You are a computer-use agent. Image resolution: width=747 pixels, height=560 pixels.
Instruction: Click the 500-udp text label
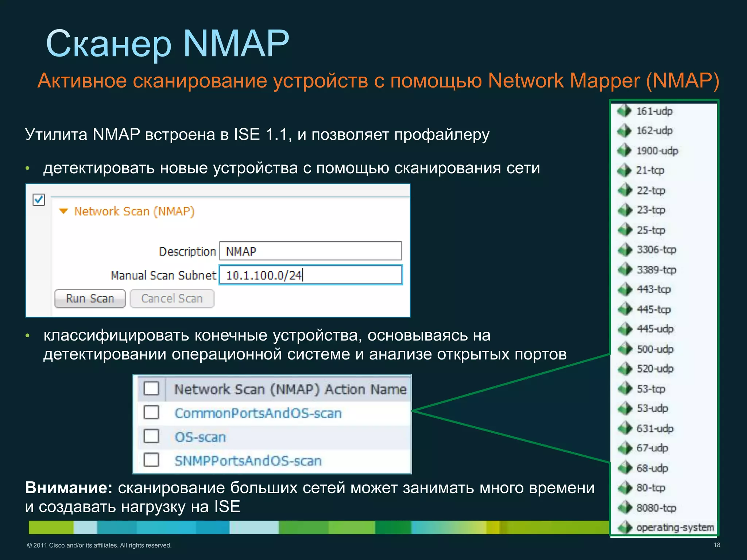pyautogui.click(x=655, y=349)
